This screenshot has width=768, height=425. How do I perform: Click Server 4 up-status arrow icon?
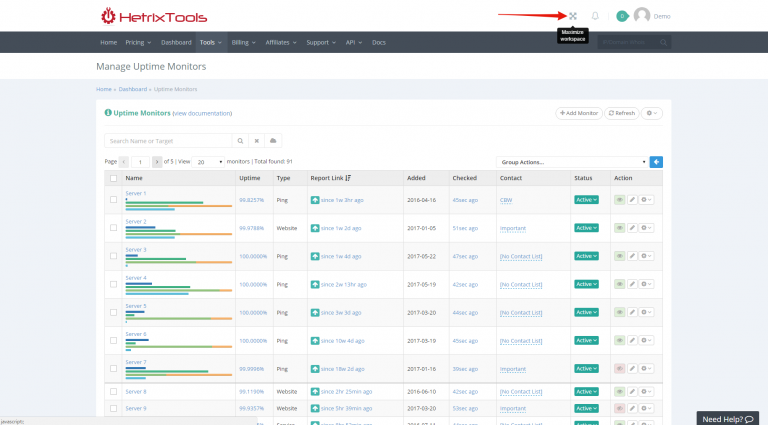(x=315, y=284)
